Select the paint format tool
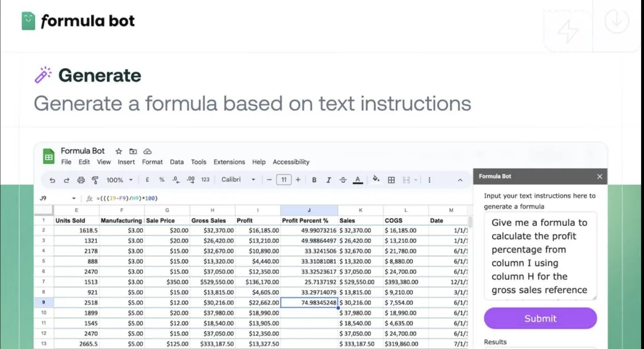Viewport: 644px width, 349px height. point(95,180)
